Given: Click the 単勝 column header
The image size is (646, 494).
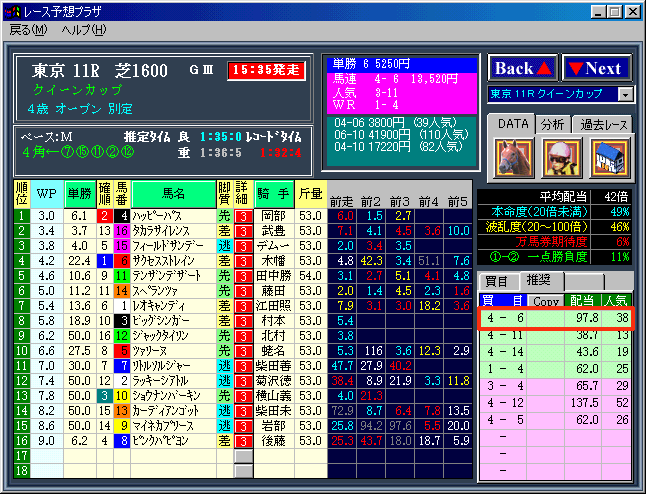Looking at the screenshot, I should click(x=79, y=194).
